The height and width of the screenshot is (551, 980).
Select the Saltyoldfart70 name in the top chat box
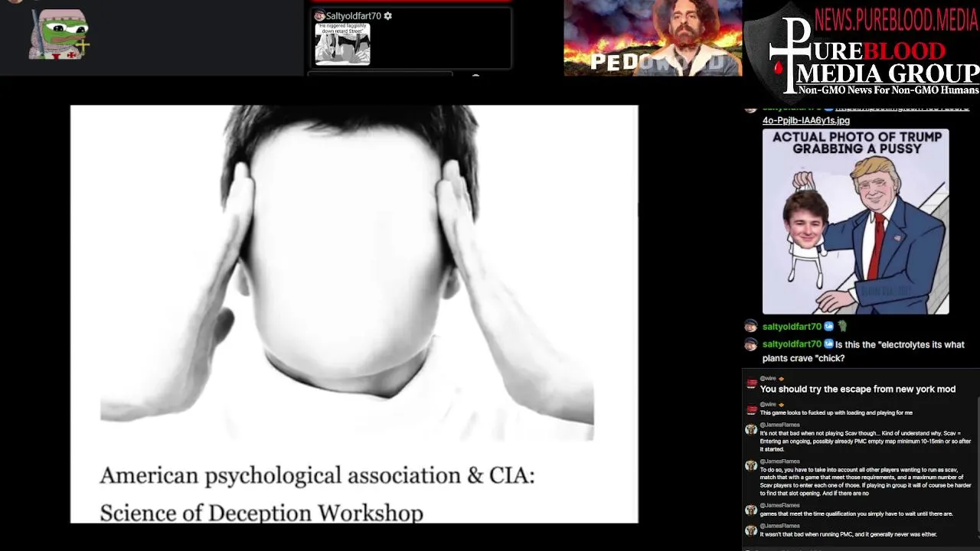(x=353, y=16)
